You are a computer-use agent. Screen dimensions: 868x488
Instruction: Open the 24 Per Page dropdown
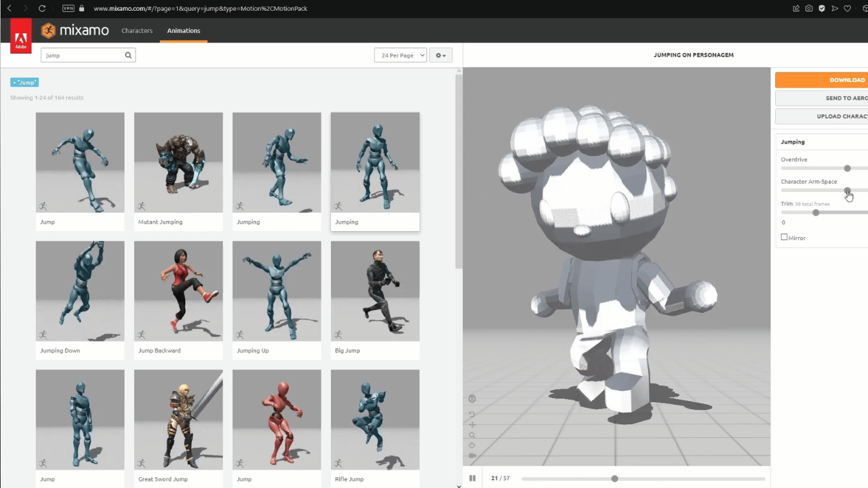pyautogui.click(x=400, y=55)
